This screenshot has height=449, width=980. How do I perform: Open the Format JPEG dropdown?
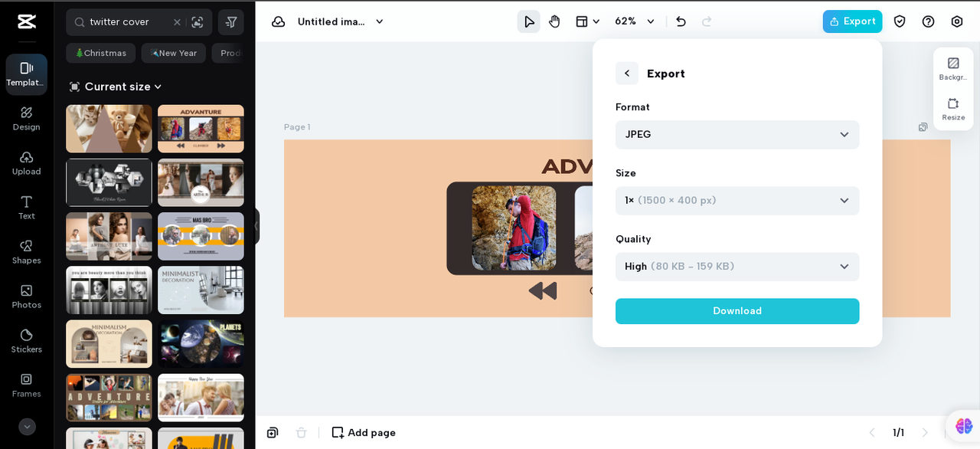(737, 135)
